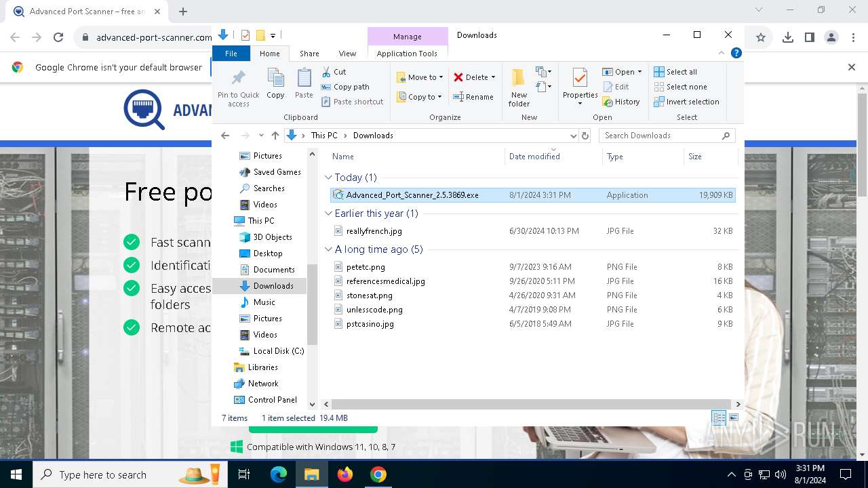Switch to Large icons view layout

733,418
